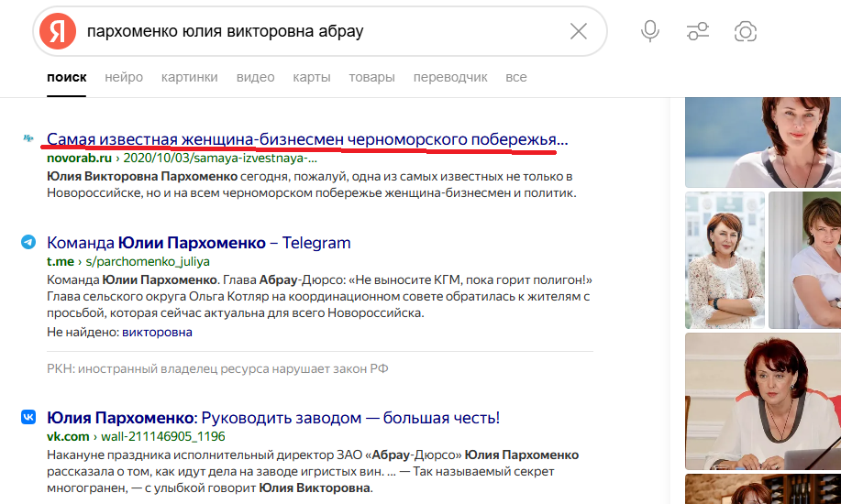This screenshot has height=504, width=841.
Task: Open the картинки tab
Action: (189, 77)
